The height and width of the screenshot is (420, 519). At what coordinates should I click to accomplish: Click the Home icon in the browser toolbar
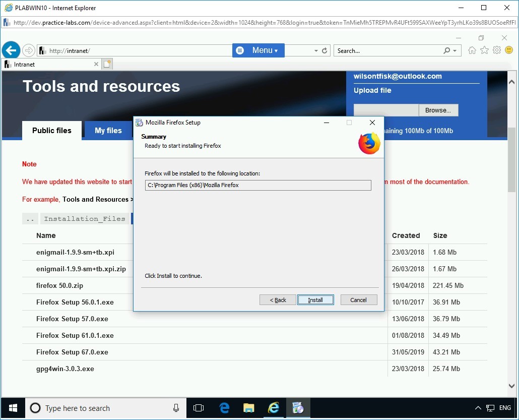(x=472, y=50)
